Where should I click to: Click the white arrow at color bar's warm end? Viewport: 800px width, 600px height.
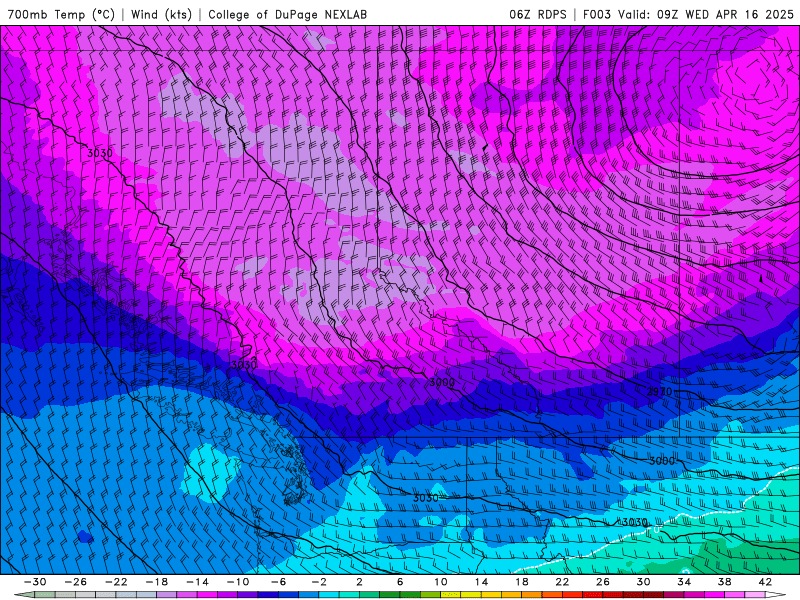[776, 595]
